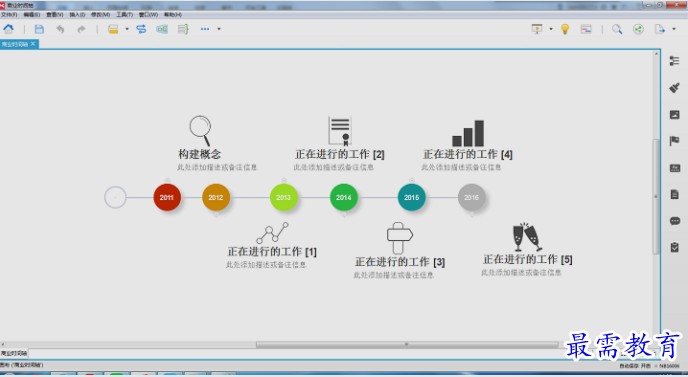This screenshot has width=688, height=377.
Task: Save the mind map file
Action: (x=39, y=29)
